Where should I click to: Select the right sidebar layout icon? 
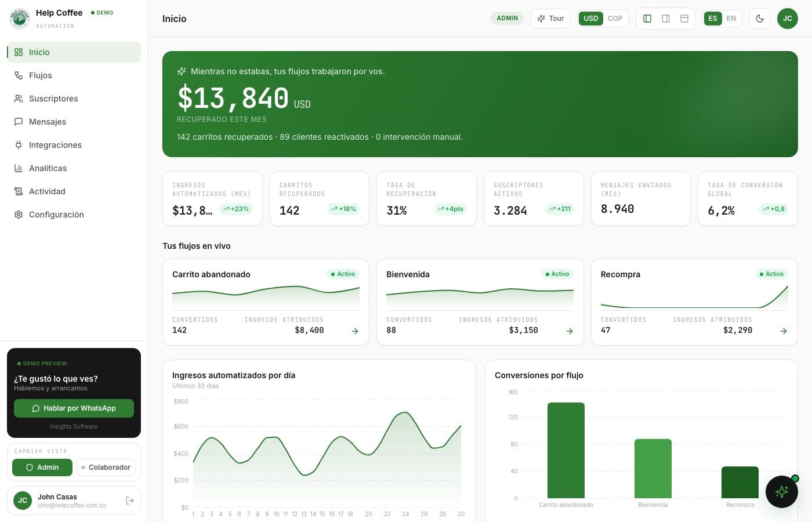click(x=666, y=19)
